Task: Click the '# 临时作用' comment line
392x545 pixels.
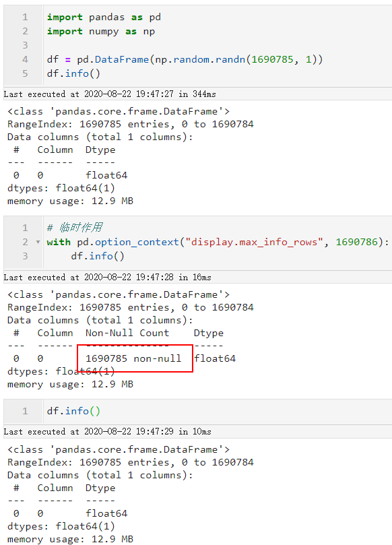Action: click(74, 228)
